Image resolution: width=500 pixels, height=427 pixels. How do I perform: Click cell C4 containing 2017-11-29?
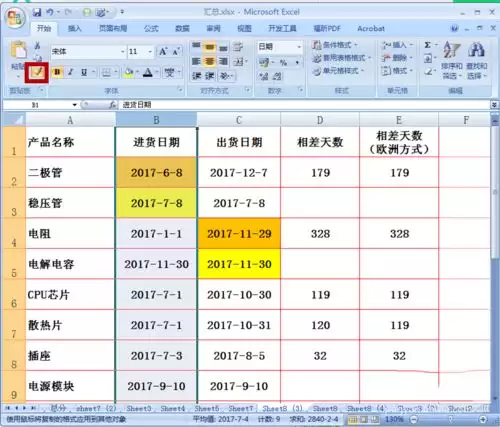pos(239,234)
